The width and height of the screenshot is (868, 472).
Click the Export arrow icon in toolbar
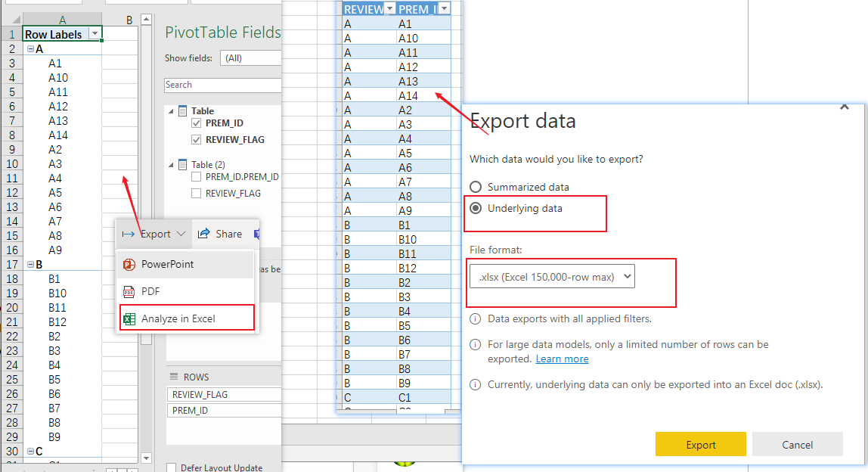[x=129, y=234]
